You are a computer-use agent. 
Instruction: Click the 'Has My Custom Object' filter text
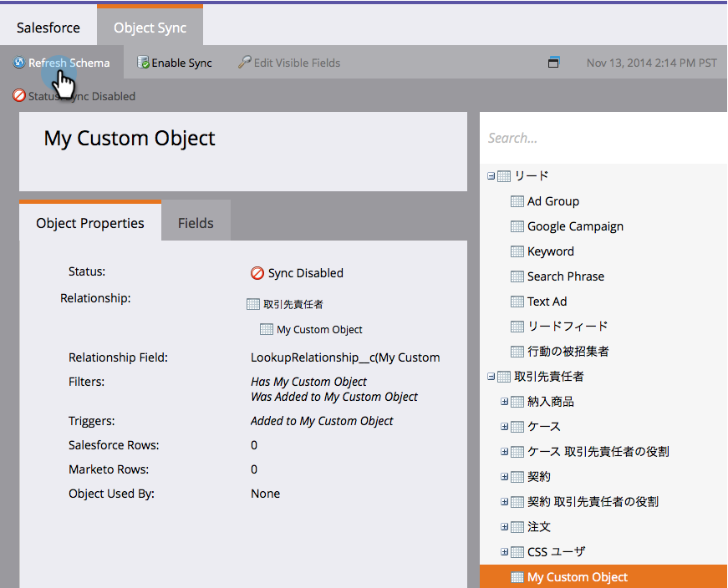308,382
